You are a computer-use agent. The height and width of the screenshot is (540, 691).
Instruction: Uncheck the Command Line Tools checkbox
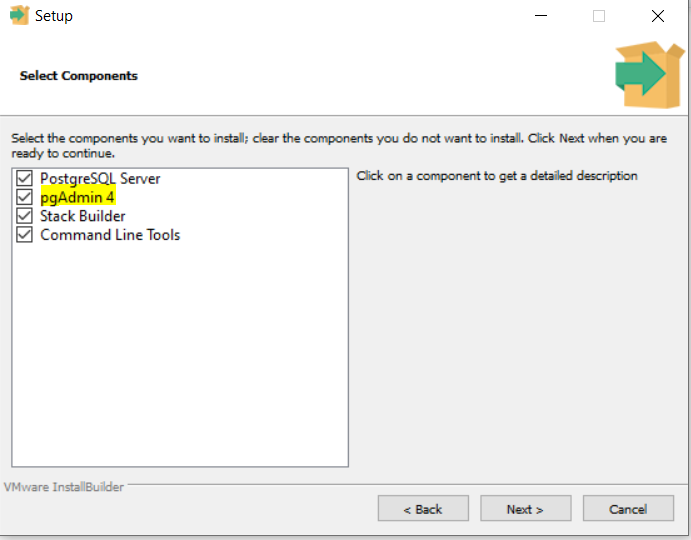click(x=24, y=235)
